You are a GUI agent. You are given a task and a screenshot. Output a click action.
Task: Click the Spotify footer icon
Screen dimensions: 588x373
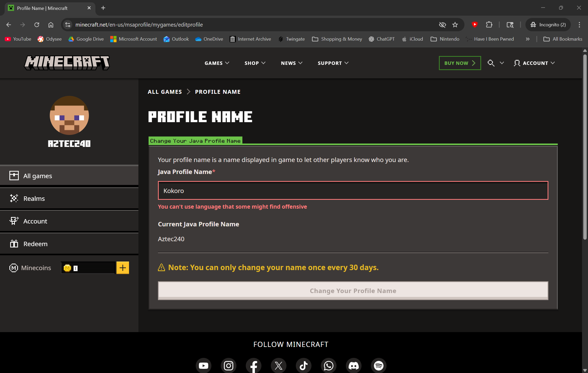(x=378, y=365)
